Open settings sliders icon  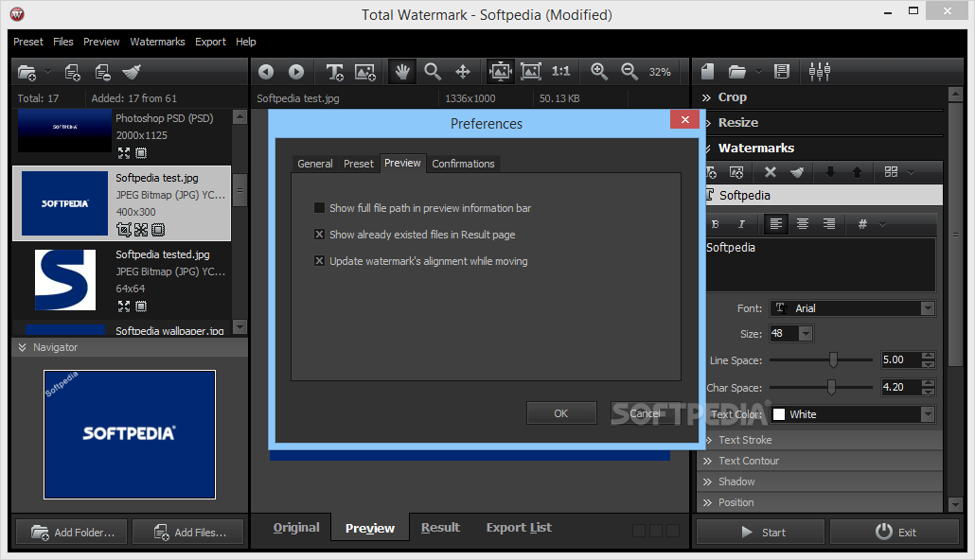coord(820,72)
